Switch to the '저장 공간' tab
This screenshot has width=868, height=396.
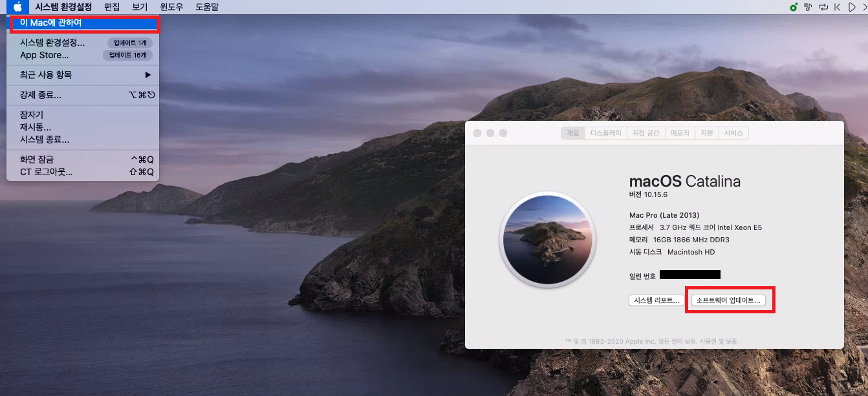pyautogui.click(x=646, y=133)
